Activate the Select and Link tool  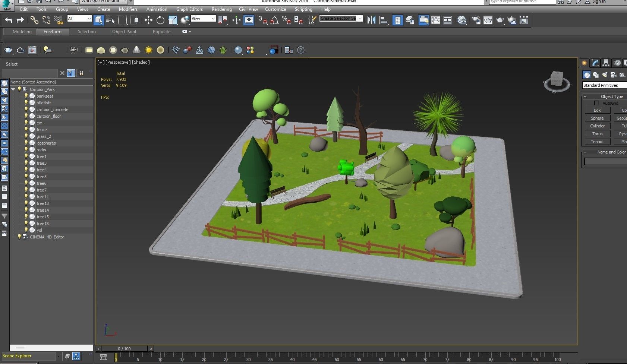[x=34, y=20]
